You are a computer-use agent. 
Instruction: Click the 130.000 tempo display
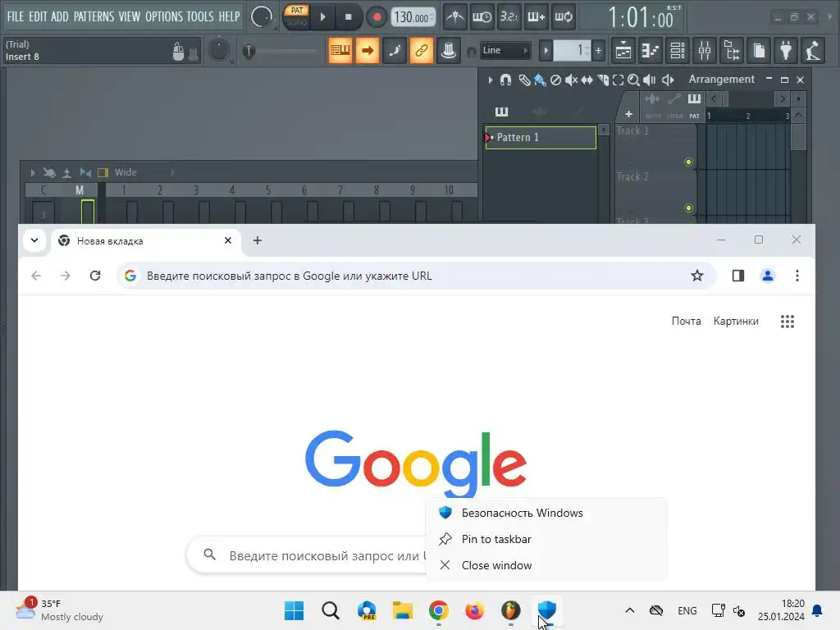click(x=413, y=17)
